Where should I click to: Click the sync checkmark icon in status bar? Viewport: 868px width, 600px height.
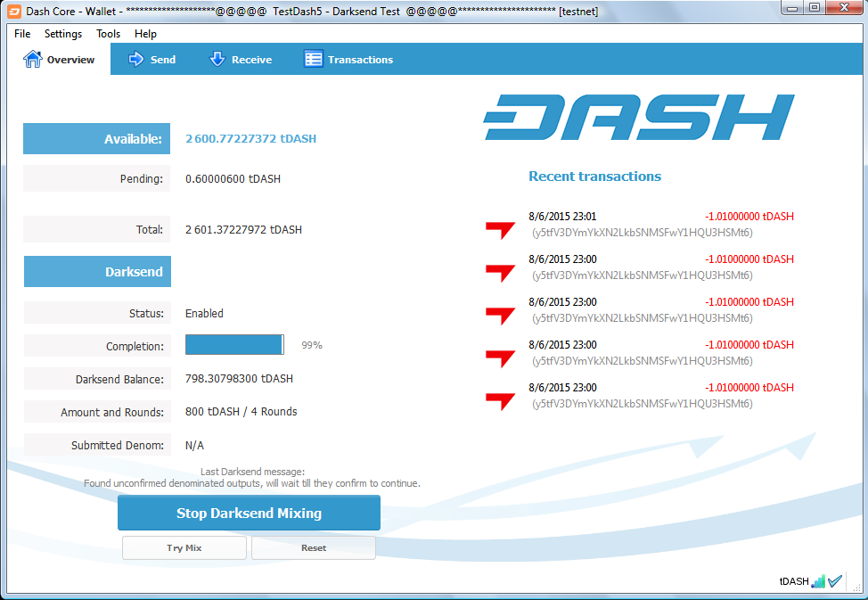[835, 581]
